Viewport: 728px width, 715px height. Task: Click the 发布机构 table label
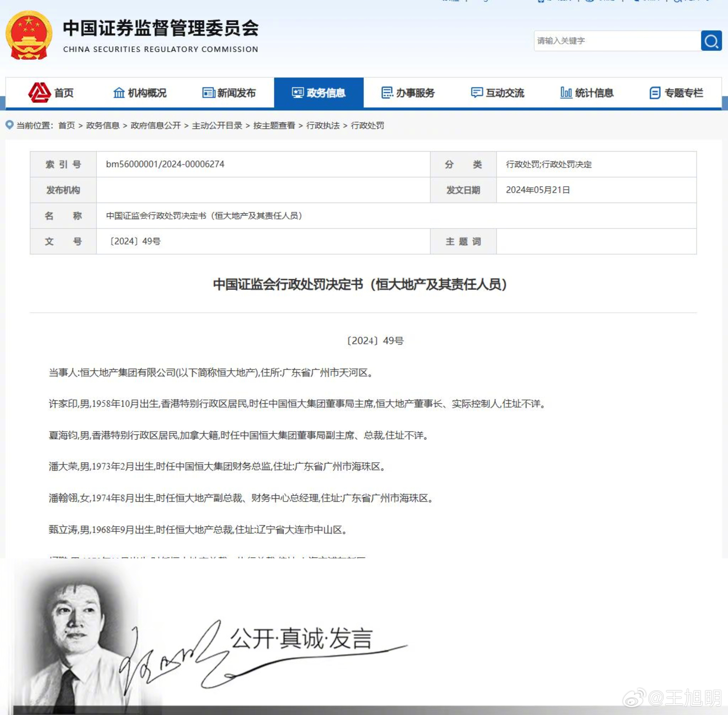point(63,190)
